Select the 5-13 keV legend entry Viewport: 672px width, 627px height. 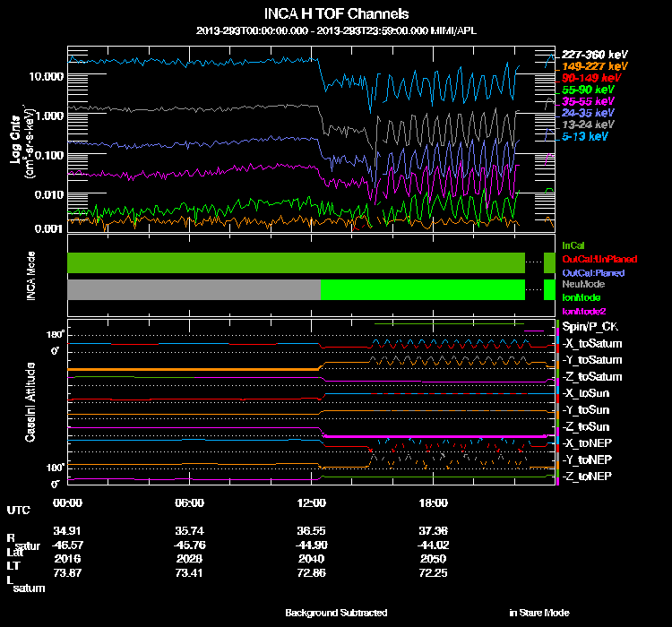pyautogui.click(x=585, y=137)
